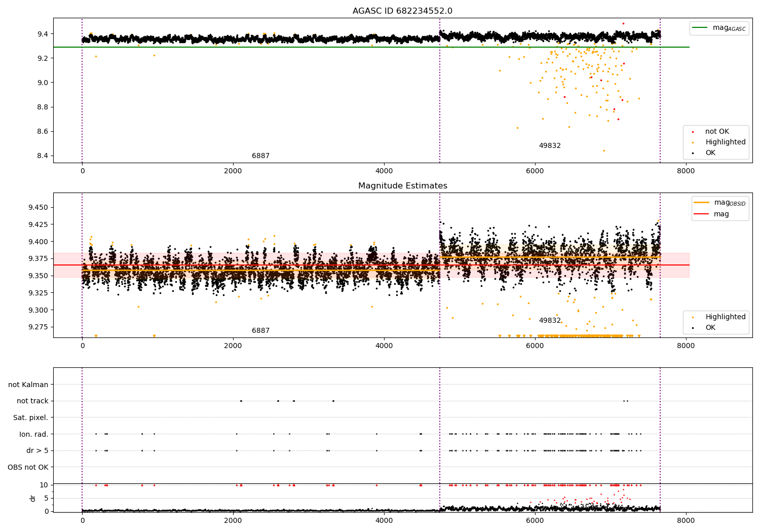760x532 pixels.
Task: Click the 9.425 y-axis tick label
Action: tap(39, 224)
